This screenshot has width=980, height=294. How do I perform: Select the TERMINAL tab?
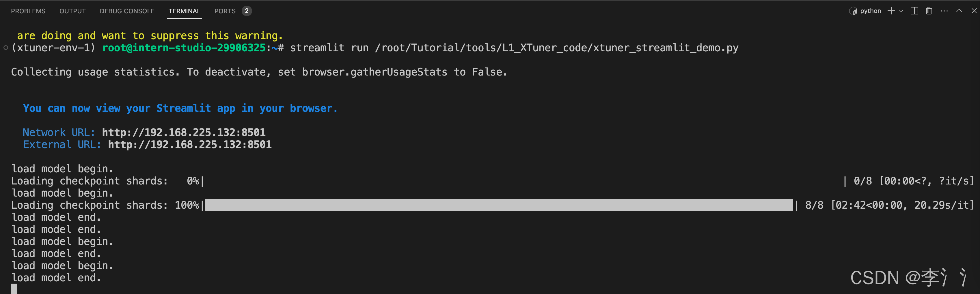coord(184,11)
